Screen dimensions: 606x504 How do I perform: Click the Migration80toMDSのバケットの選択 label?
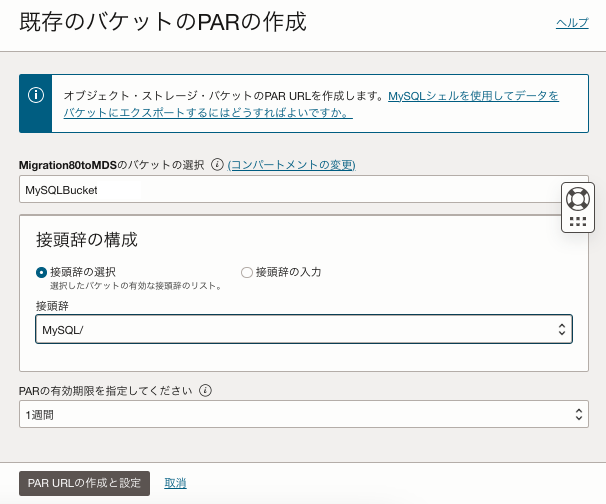tap(112, 165)
